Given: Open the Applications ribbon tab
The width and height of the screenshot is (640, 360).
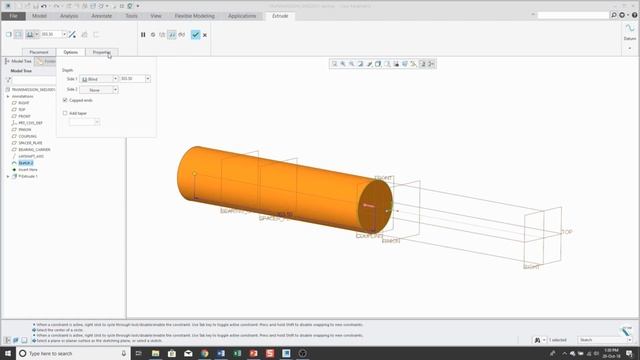Looking at the screenshot, I should pyautogui.click(x=242, y=16).
